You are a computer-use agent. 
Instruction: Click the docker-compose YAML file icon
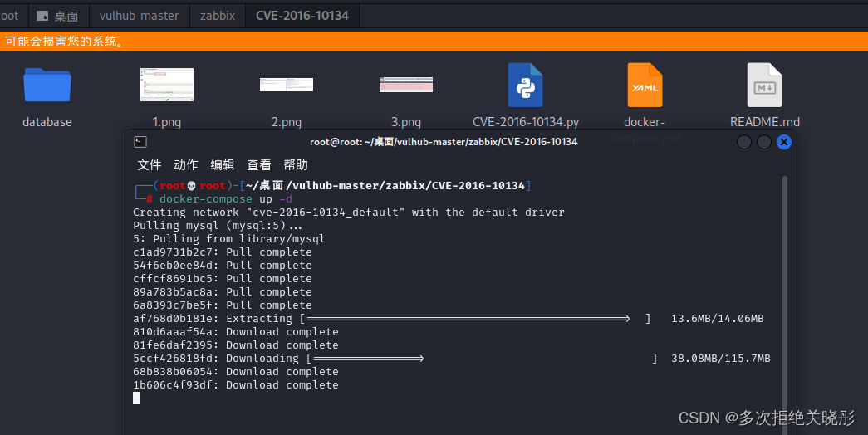pyautogui.click(x=645, y=85)
